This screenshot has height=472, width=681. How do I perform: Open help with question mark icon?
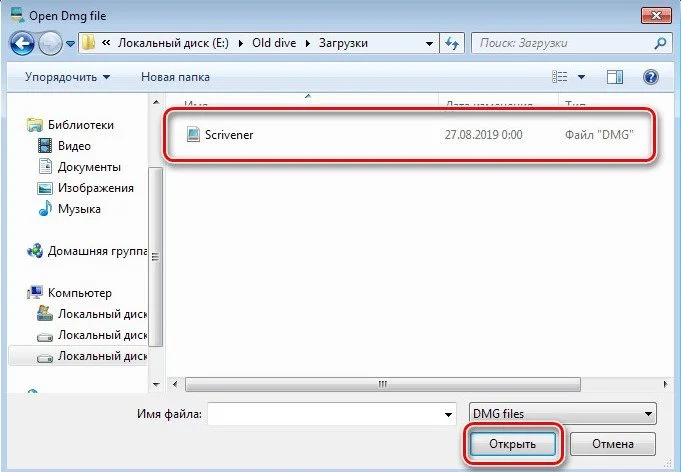(651, 77)
